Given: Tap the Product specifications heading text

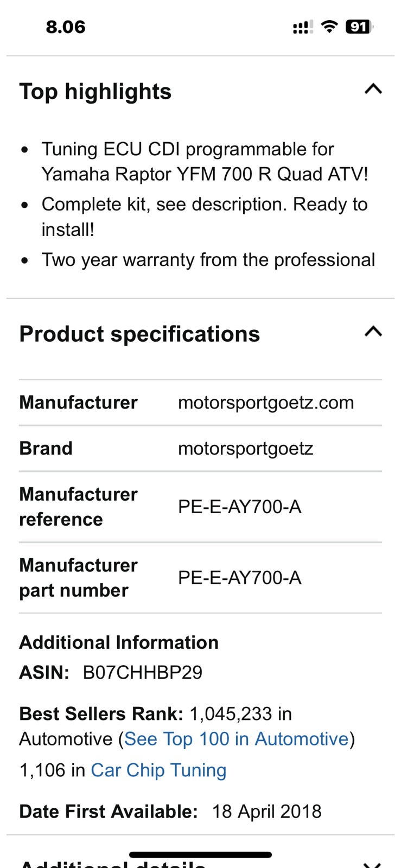Looking at the screenshot, I should click(139, 334).
